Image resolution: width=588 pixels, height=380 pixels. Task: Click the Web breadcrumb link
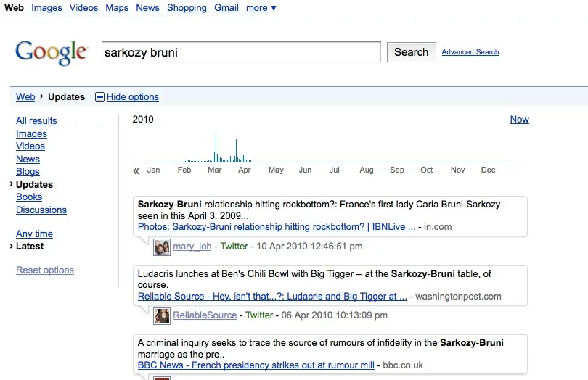(x=25, y=97)
